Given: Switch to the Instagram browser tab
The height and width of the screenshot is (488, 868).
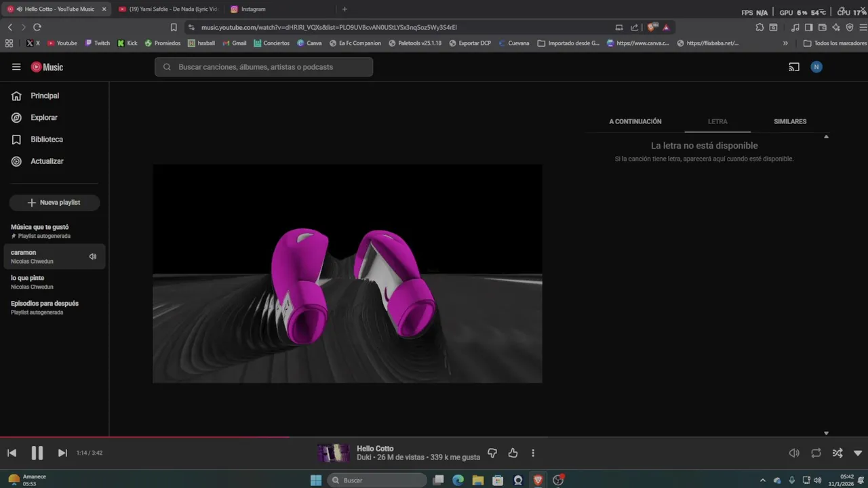Looking at the screenshot, I should pyautogui.click(x=253, y=9).
